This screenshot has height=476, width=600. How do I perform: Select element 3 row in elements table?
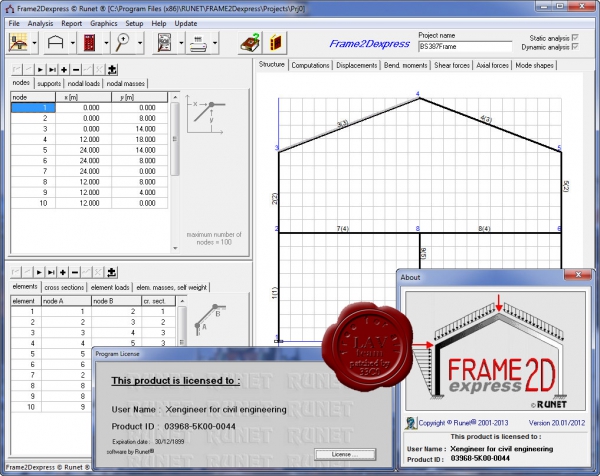[93, 333]
